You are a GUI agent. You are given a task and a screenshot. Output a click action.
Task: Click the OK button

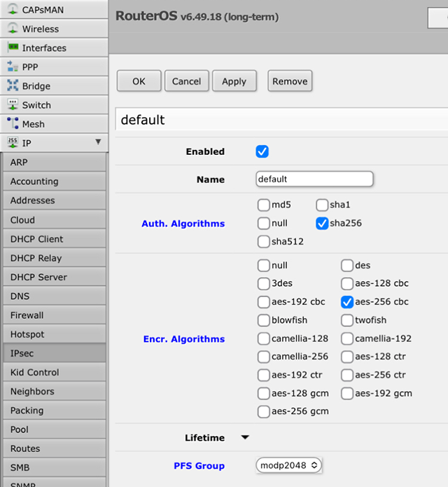pos(139,81)
